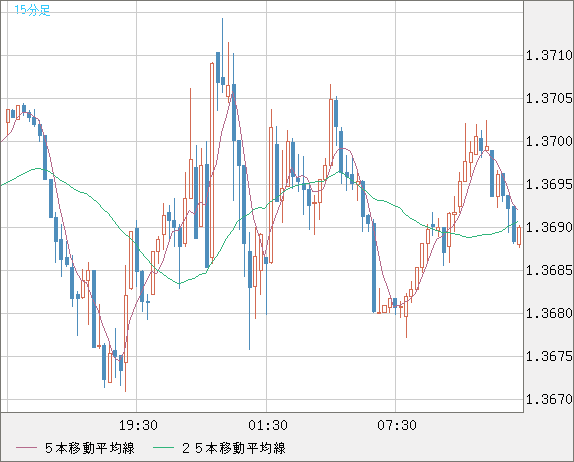Click the 07:30 time axis label
The width and height of the screenshot is (574, 462).
397,425
